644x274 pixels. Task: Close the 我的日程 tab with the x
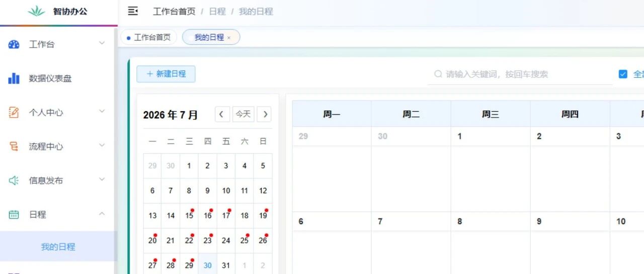click(x=229, y=38)
